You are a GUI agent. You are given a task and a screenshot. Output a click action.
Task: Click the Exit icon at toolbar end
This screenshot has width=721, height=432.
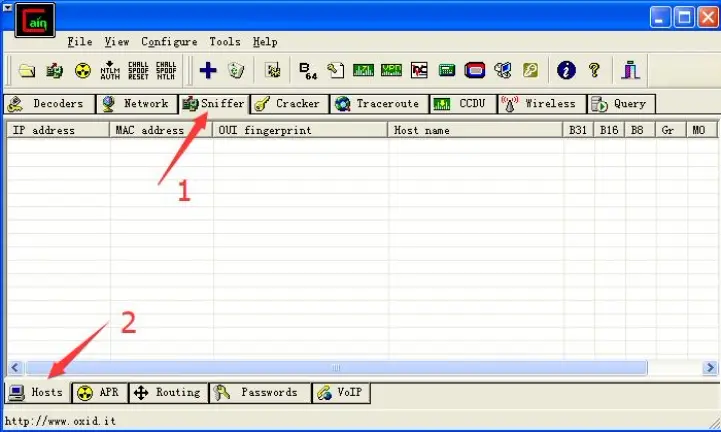click(x=630, y=70)
